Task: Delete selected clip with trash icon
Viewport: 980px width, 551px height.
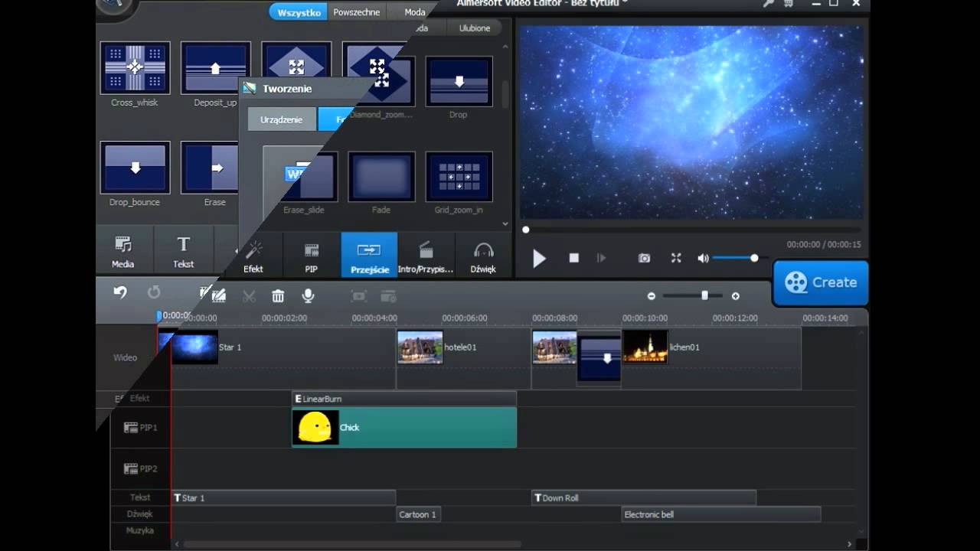Action: click(x=278, y=295)
